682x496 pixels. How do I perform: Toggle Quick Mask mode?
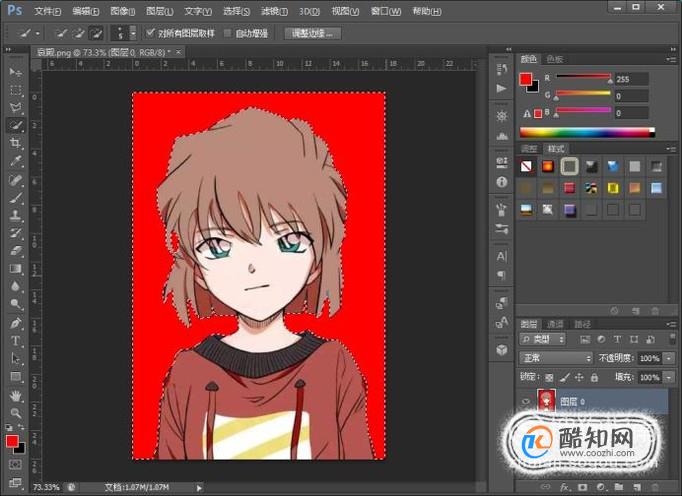coord(15,465)
